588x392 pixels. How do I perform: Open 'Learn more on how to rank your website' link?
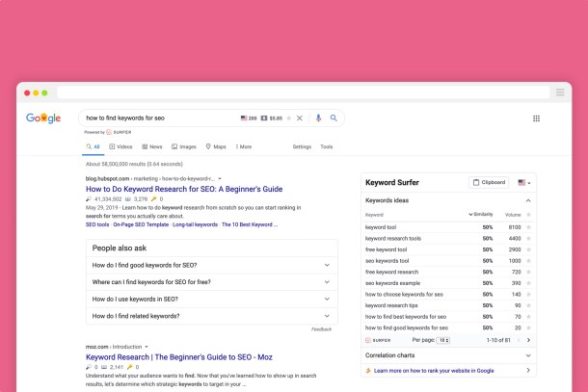coord(434,371)
